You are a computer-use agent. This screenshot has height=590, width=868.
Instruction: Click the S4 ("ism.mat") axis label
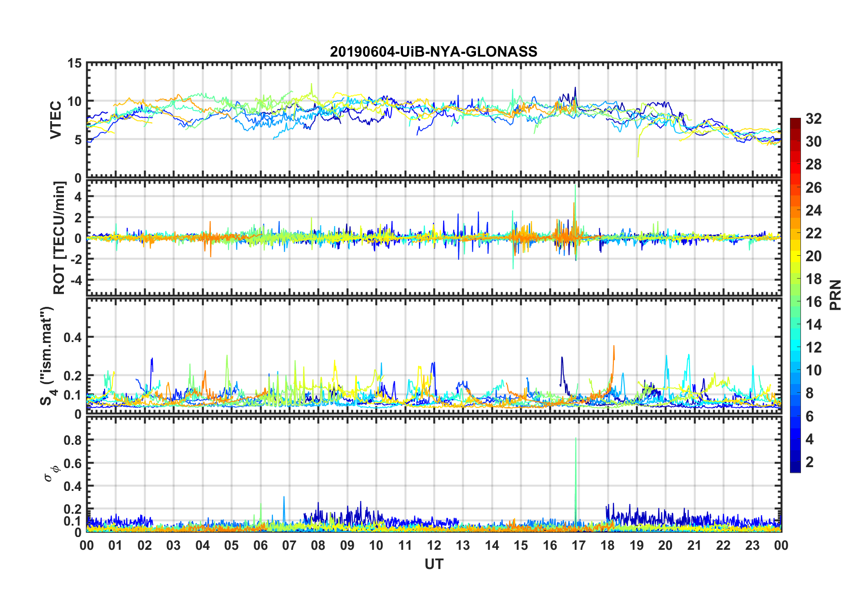point(47,356)
